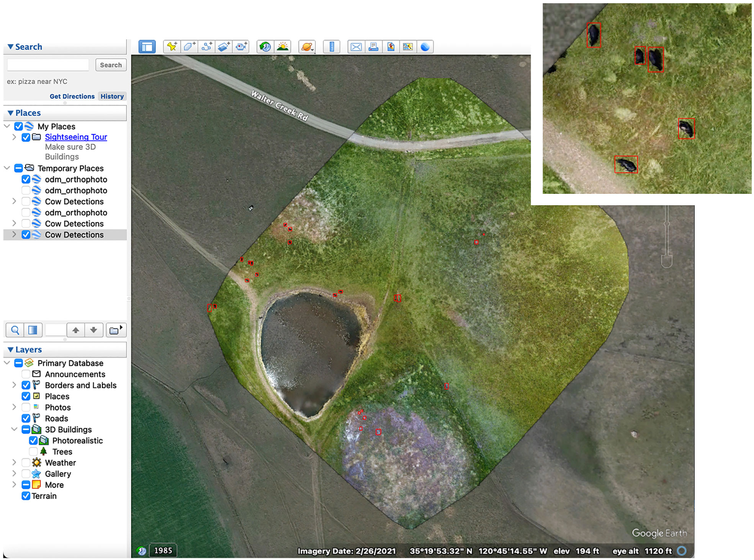Expand the Sightseeing Tour folder arrow
The image size is (754, 560).
(14, 137)
